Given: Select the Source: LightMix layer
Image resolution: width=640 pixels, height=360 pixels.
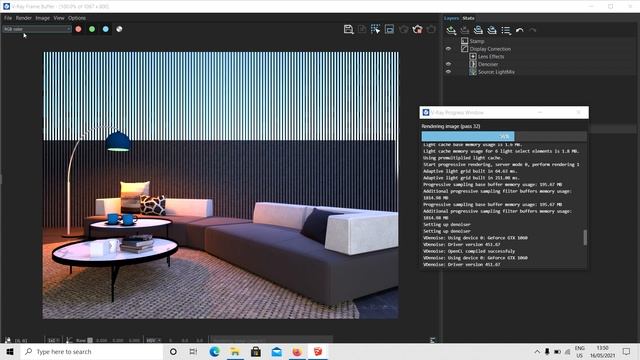Looking at the screenshot, I should [496, 72].
